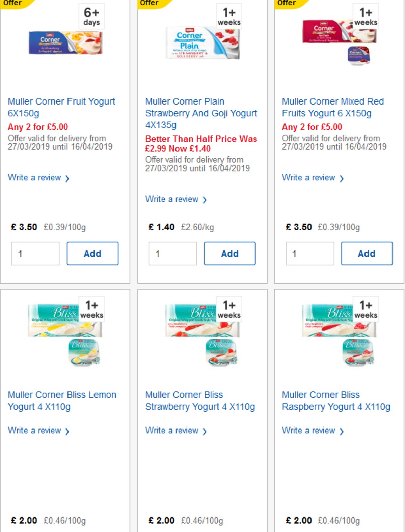The width and height of the screenshot is (405, 532).
Task: Open Muller Corner Bliss Lemon product page
Action: pyautogui.click(x=62, y=401)
